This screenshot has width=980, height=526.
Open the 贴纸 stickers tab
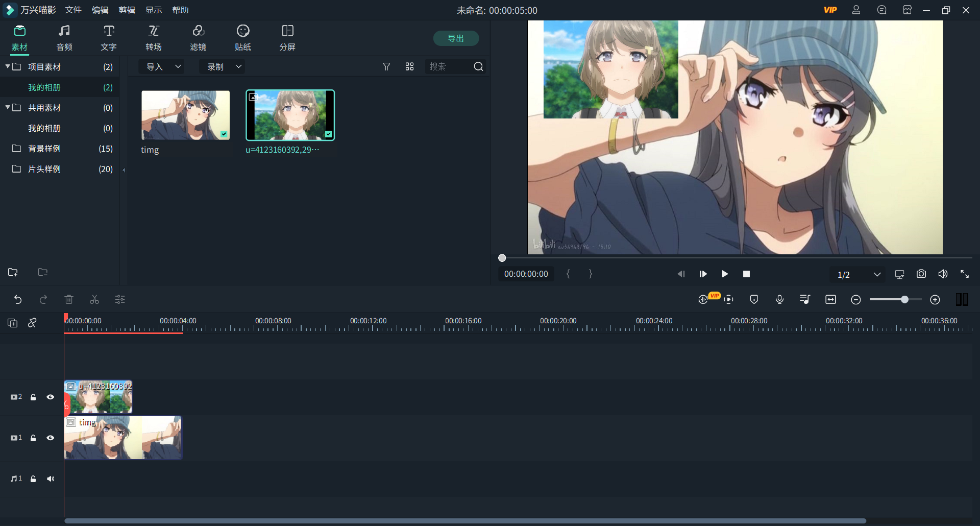(243, 38)
